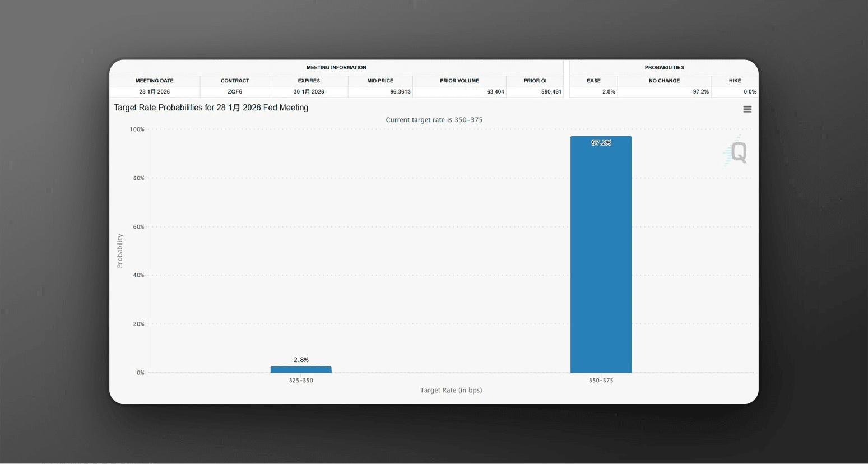Open the chart hamburger context menu

(747, 109)
